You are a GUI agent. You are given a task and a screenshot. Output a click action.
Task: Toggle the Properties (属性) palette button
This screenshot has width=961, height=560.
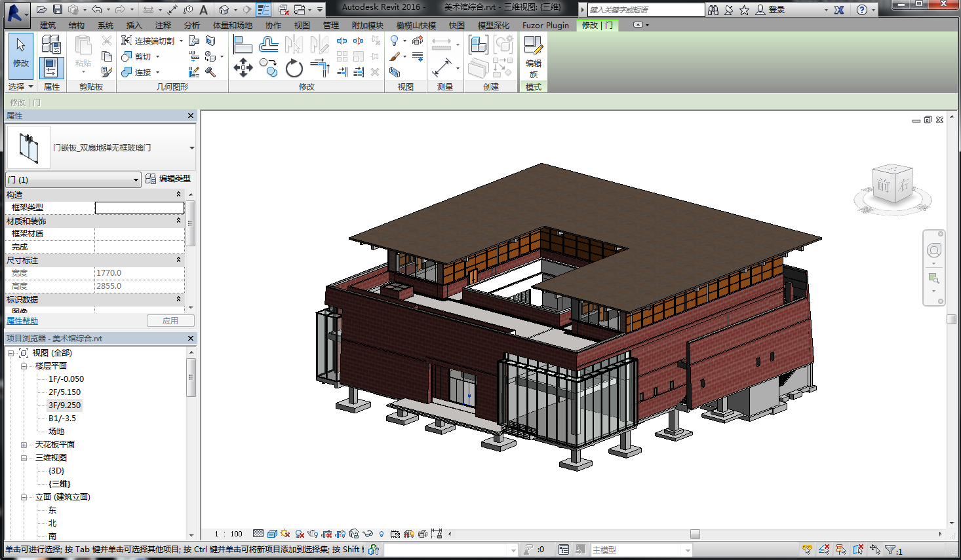[x=52, y=67]
